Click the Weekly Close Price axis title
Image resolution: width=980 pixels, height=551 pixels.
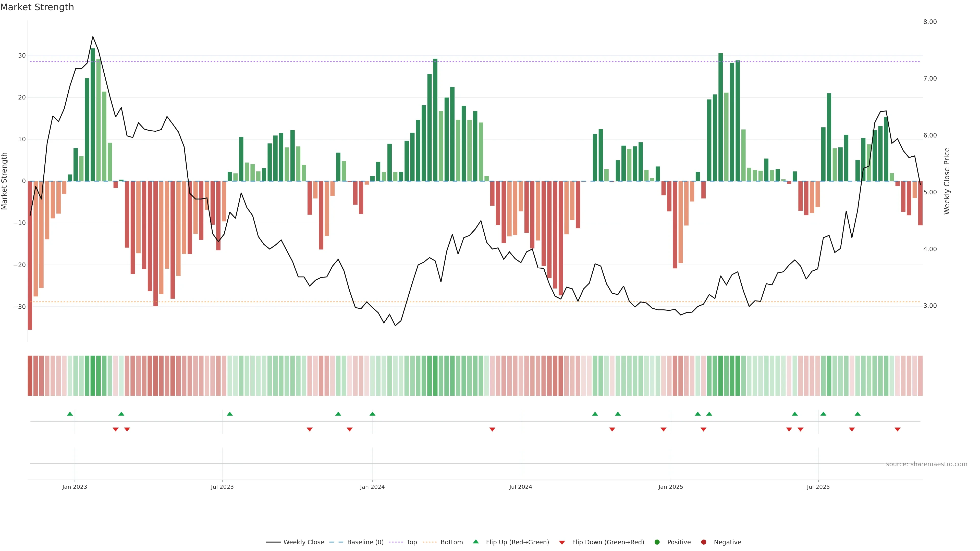947,181
